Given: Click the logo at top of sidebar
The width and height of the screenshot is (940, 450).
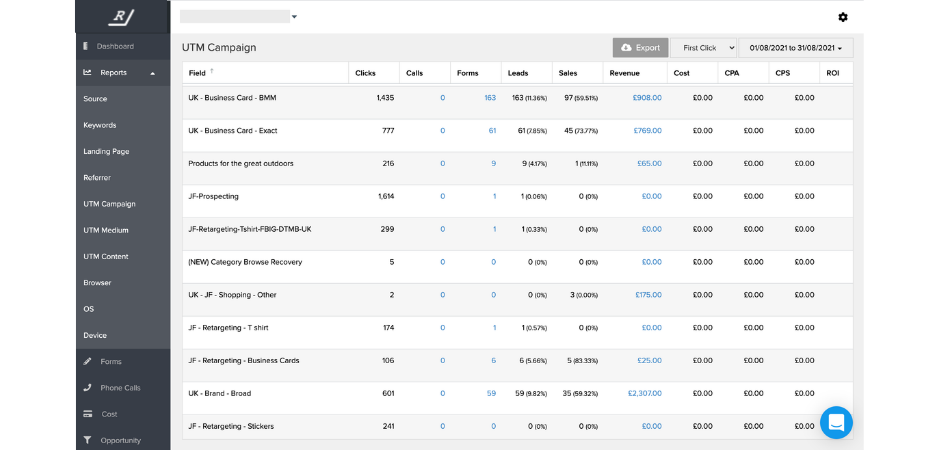Looking at the screenshot, I should [120, 16].
